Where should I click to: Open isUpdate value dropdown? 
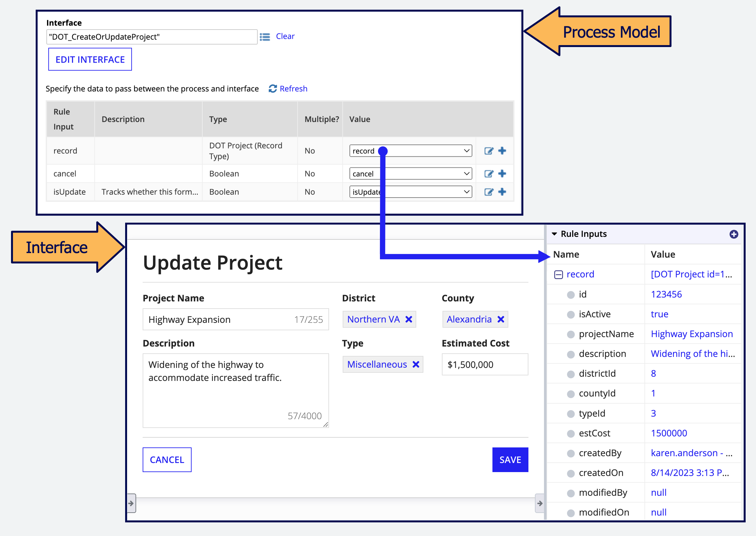click(410, 192)
